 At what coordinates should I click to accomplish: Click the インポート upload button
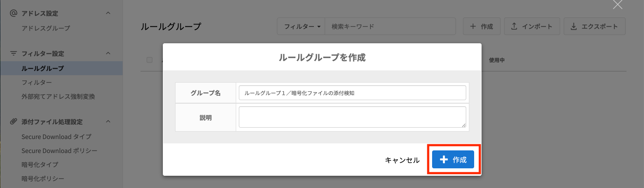pos(531,27)
